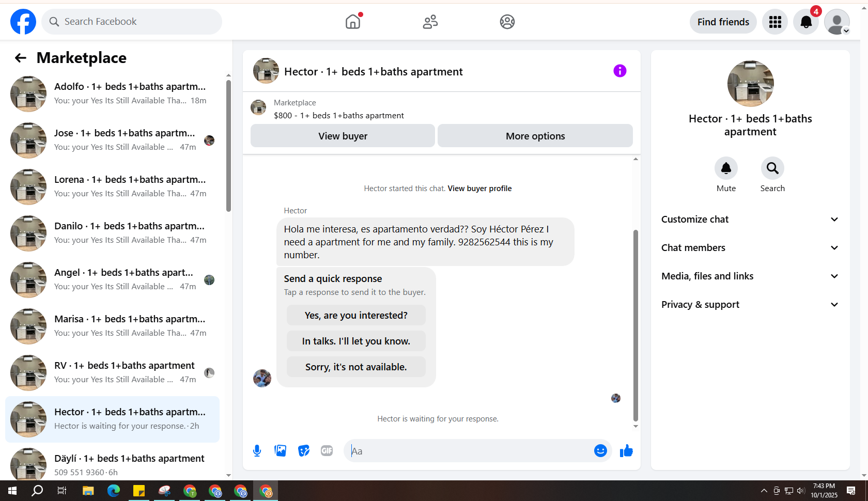The width and height of the screenshot is (868, 501).
Task: Open the notifications bell
Action: tap(806, 22)
